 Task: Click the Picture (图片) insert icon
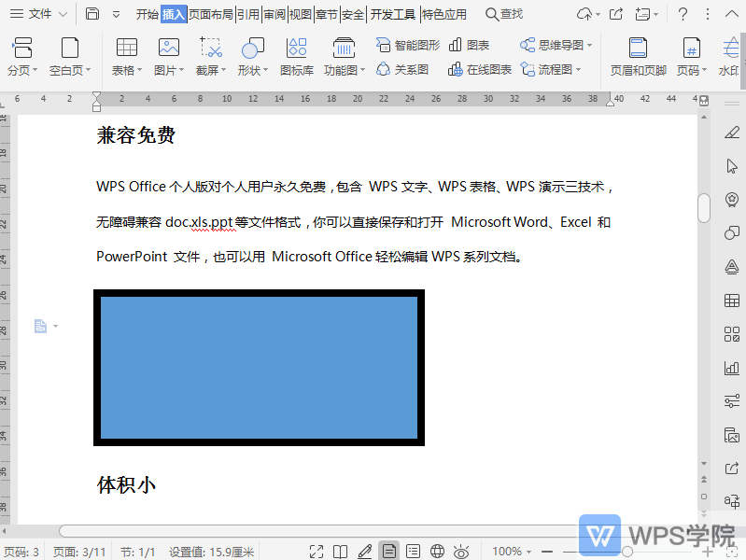[x=169, y=49]
